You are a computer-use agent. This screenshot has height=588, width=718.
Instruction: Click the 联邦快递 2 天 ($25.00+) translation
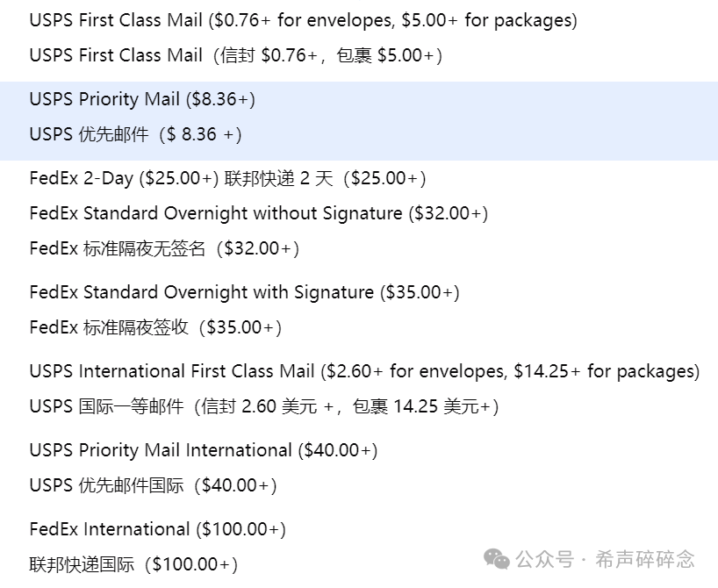pos(325,178)
